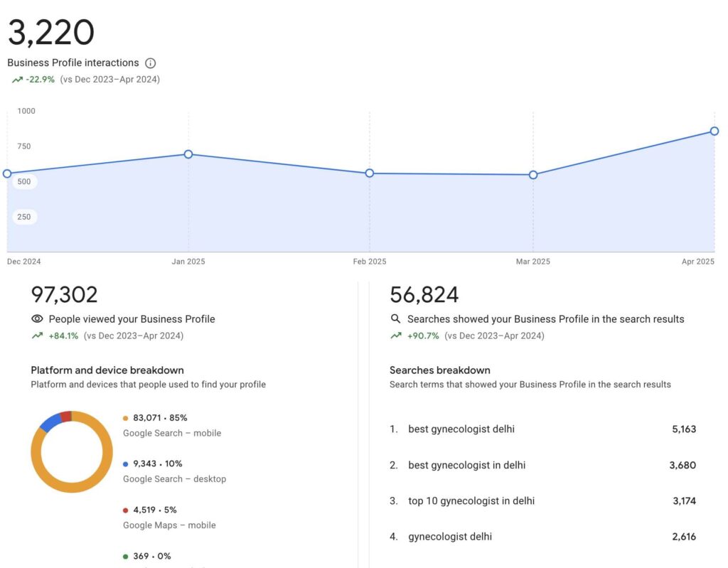Select the Feb 2025 data point on chart
This screenshot has height=568, width=728.
click(x=370, y=173)
